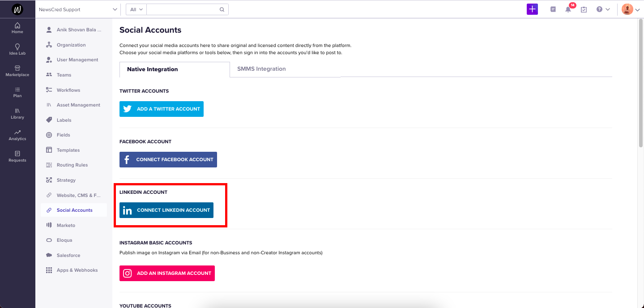Click the YouTube Accounts section label
The width and height of the screenshot is (644, 308).
tap(145, 306)
